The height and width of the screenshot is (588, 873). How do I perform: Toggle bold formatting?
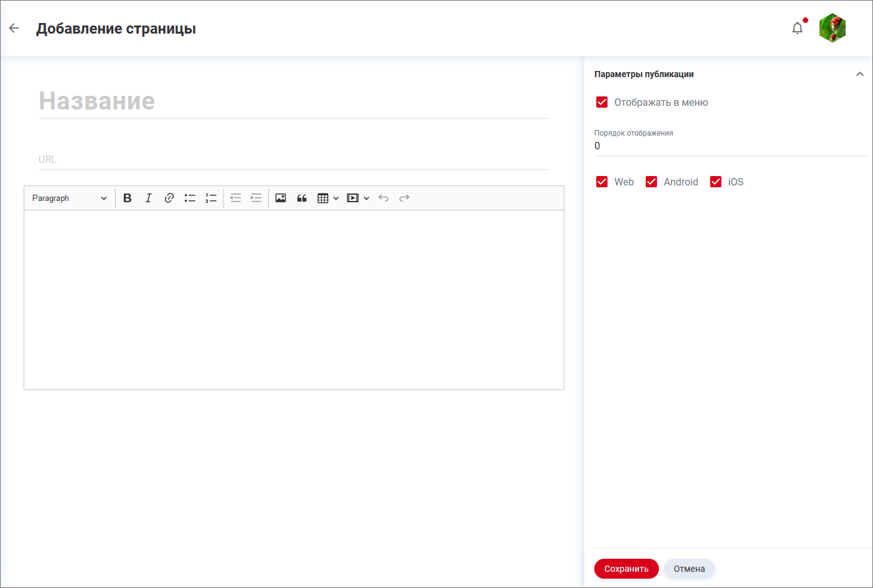tap(128, 198)
